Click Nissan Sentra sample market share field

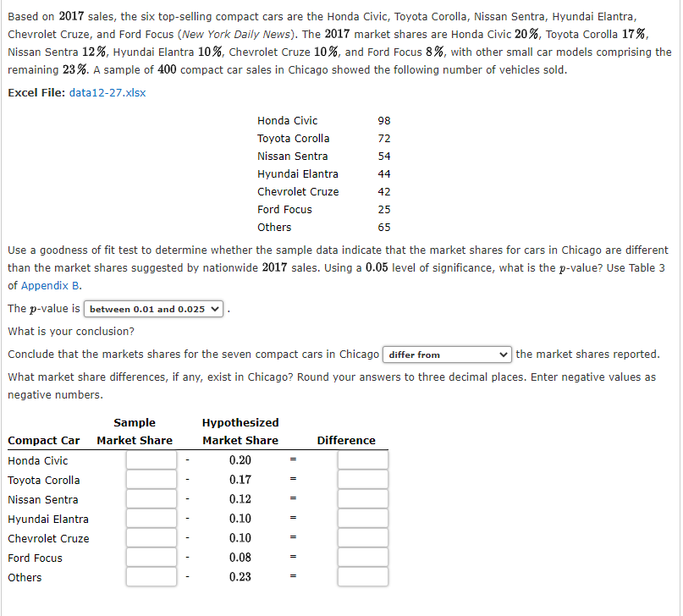pyautogui.click(x=151, y=499)
